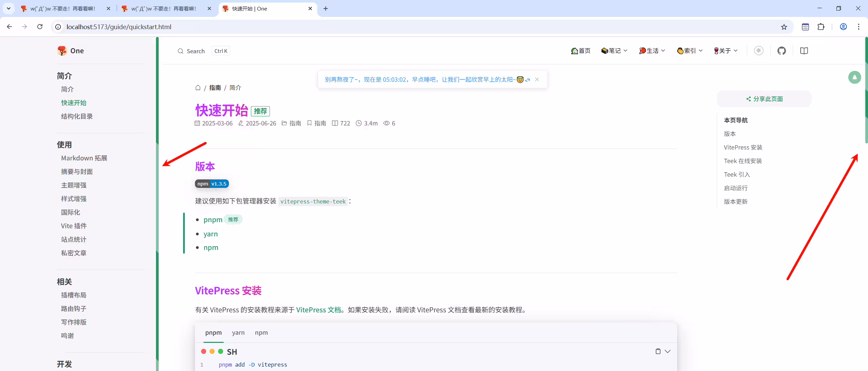
Task: Open the browser profile icon
Action: point(843,27)
